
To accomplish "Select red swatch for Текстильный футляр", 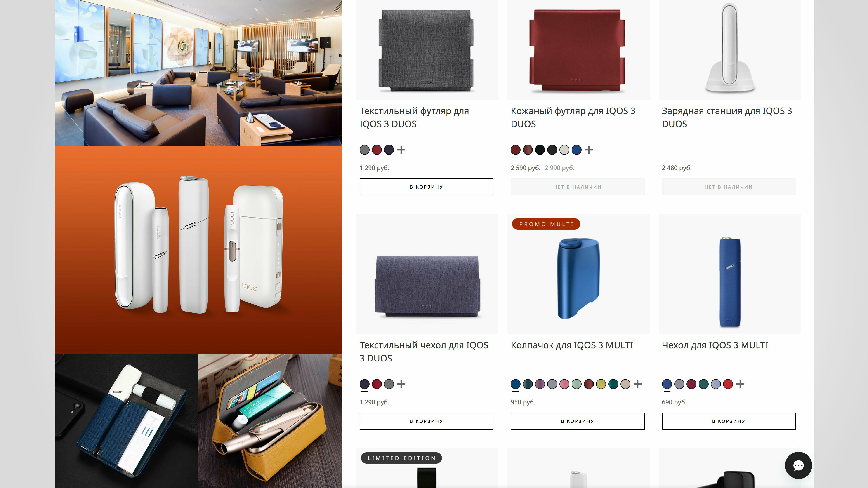I will click(x=377, y=150).
